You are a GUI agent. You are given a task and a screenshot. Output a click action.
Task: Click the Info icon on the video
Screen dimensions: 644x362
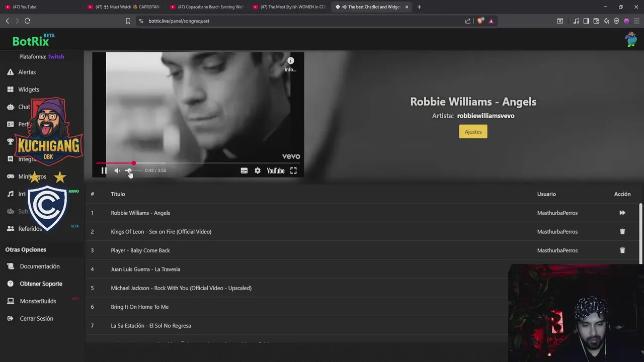(290, 61)
